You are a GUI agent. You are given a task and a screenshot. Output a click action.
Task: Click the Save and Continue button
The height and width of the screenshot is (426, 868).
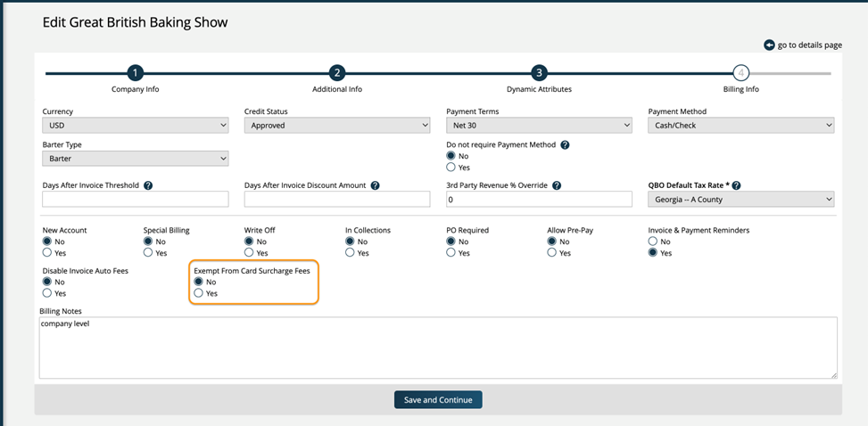click(x=438, y=400)
